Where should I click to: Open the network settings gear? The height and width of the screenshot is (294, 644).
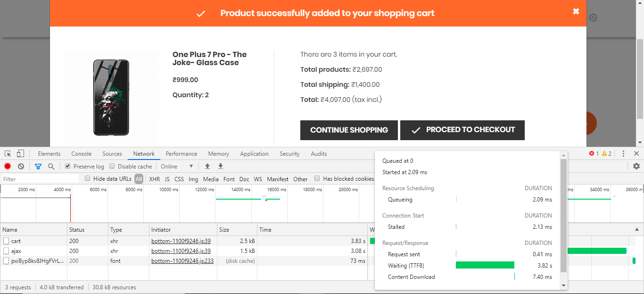(x=636, y=166)
